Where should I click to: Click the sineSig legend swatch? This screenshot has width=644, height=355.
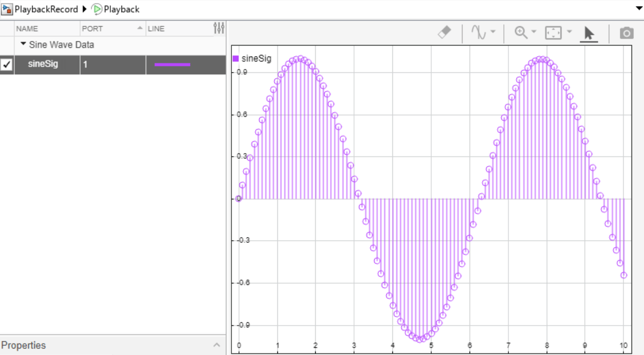point(236,59)
